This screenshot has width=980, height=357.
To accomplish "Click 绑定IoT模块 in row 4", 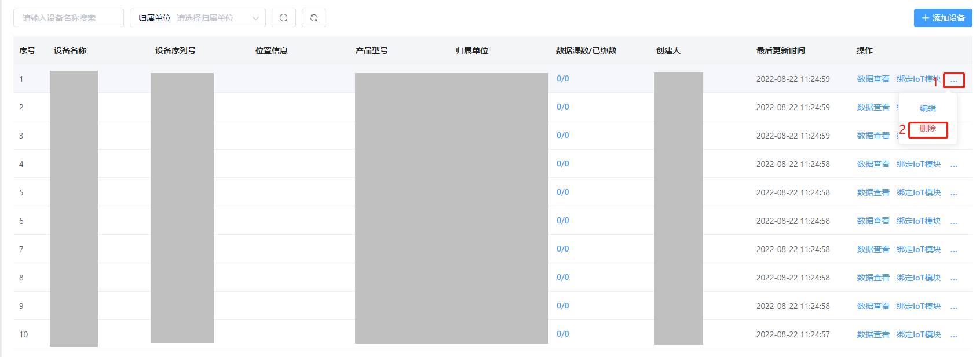I will [x=919, y=164].
